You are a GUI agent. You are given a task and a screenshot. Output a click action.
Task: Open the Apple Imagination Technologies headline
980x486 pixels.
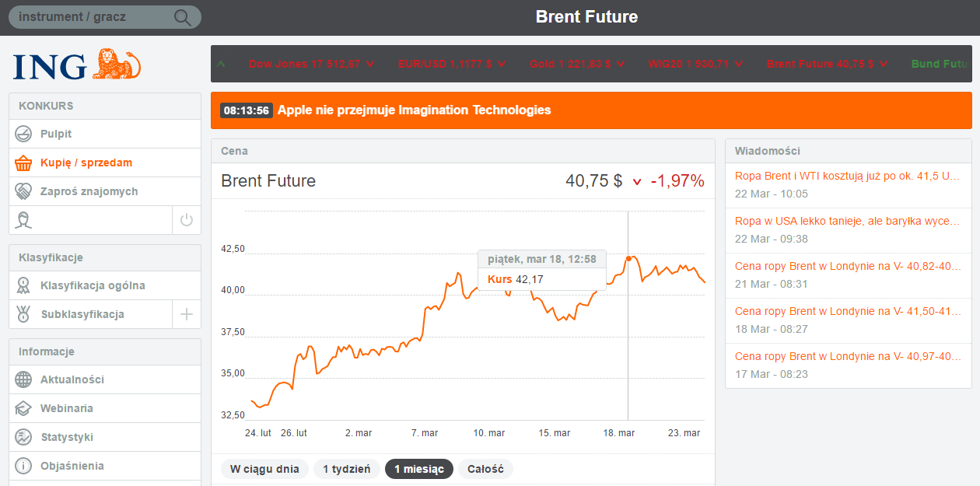pyautogui.click(x=414, y=110)
